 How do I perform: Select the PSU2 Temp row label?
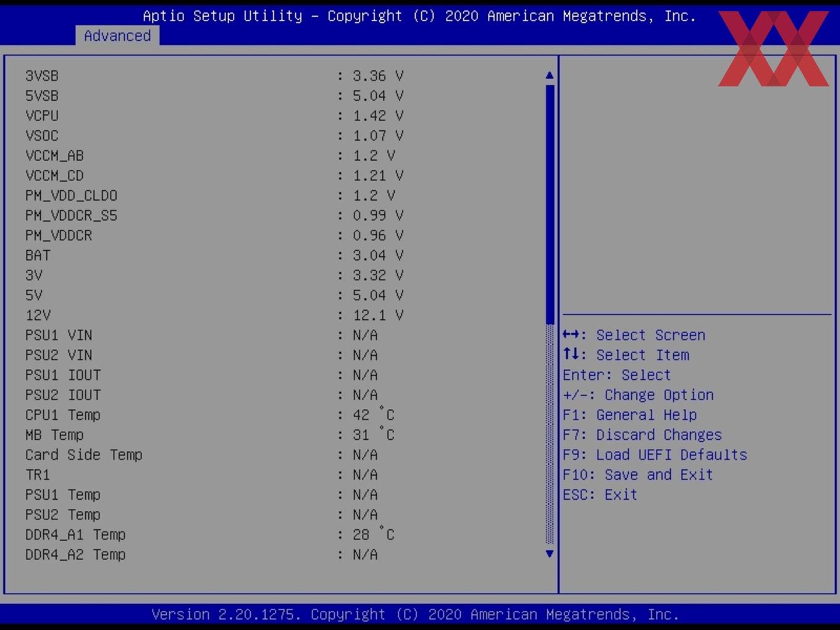[x=63, y=514]
